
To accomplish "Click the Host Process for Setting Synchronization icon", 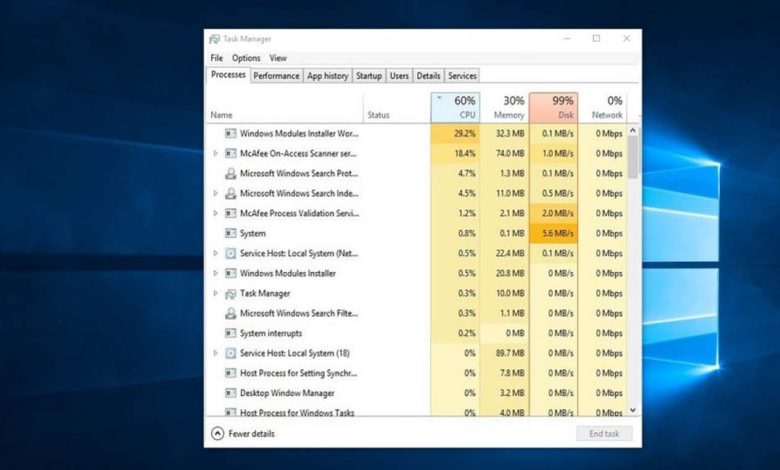I will tap(230, 373).
